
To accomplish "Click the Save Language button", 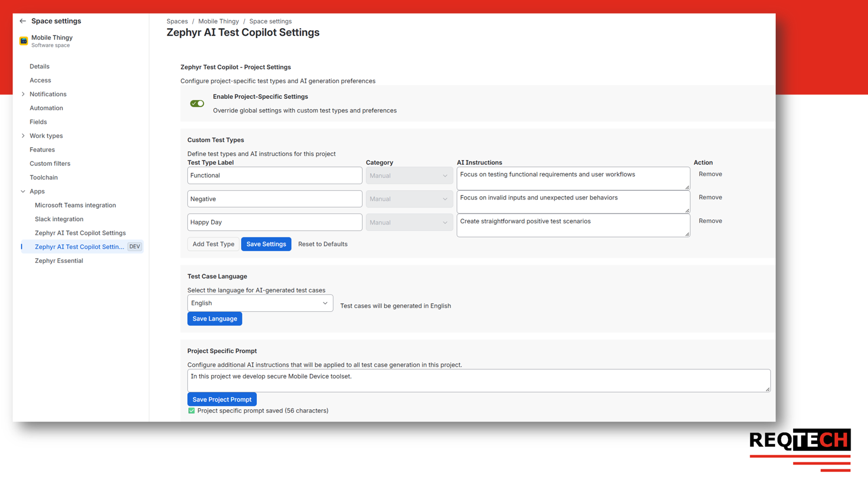I will pyautogui.click(x=215, y=319).
